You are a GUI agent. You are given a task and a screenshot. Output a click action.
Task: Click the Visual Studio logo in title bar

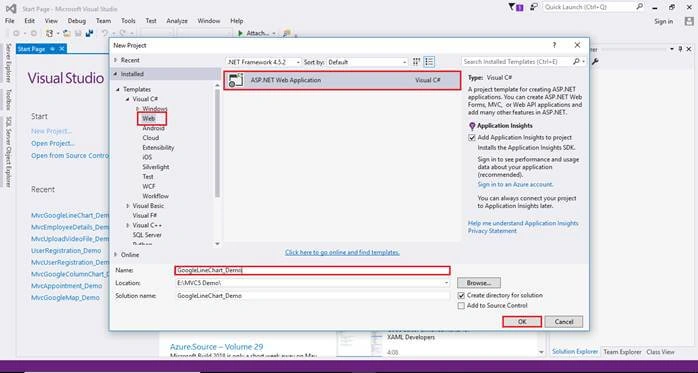[x=11, y=8]
